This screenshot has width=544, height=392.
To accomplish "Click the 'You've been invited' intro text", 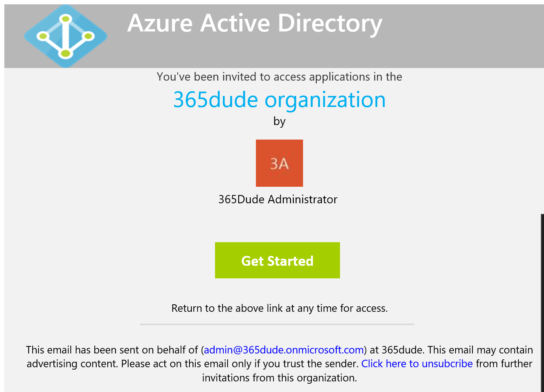I will click(x=279, y=77).
